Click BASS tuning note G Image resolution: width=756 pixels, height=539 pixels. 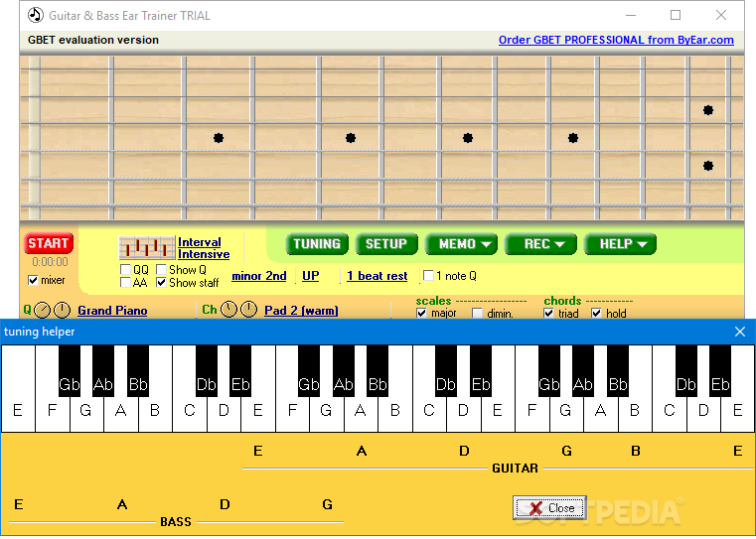328,504
